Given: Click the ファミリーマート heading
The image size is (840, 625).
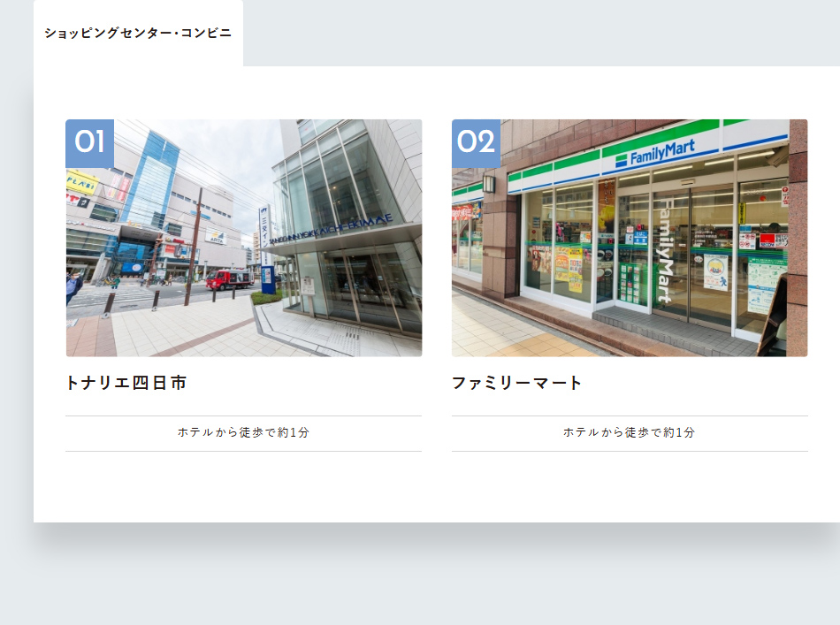Looking at the screenshot, I should click(517, 383).
